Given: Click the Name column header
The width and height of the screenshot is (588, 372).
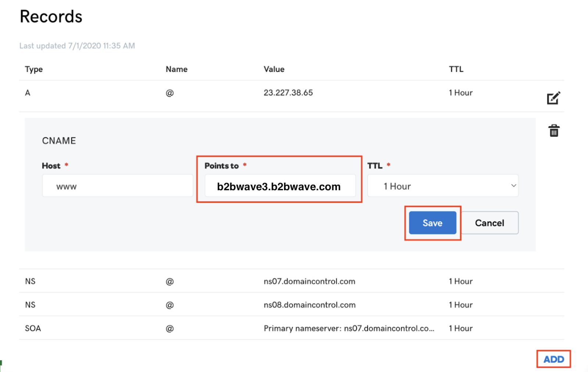Looking at the screenshot, I should [176, 69].
